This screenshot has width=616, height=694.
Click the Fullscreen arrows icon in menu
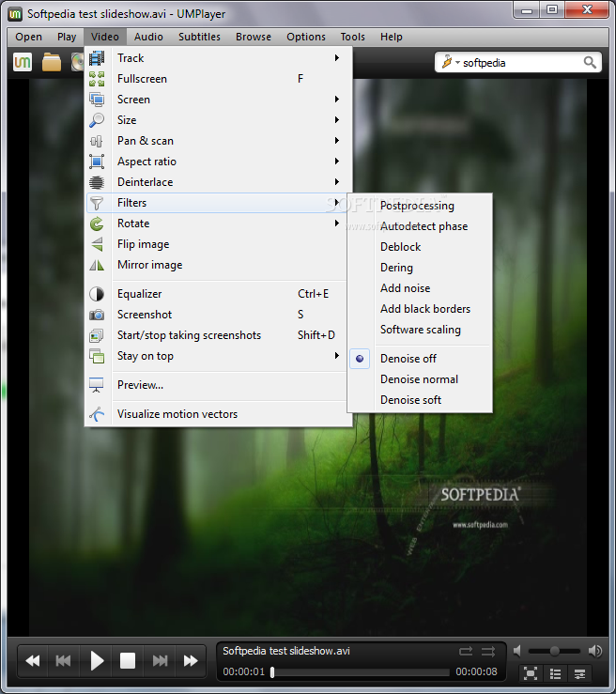[x=97, y=79]
